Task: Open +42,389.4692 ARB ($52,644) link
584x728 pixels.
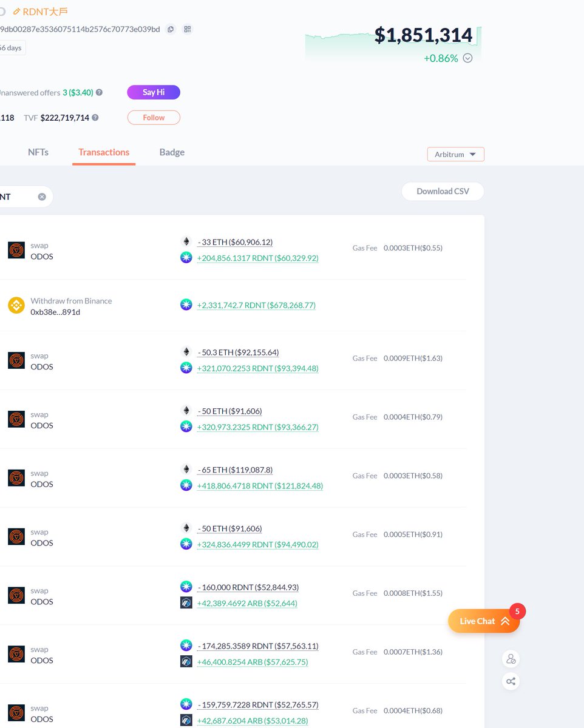Action: pyautogui.click(x=247, y=603)
